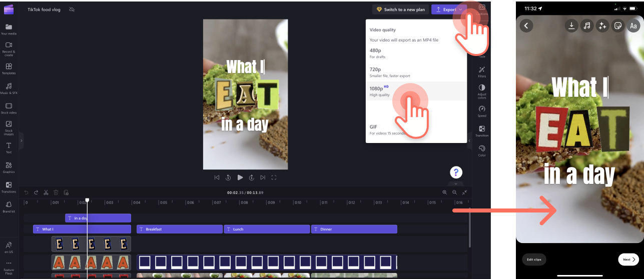
Task: Tap Aa text icon in phone screen
Action: point(633,25)
